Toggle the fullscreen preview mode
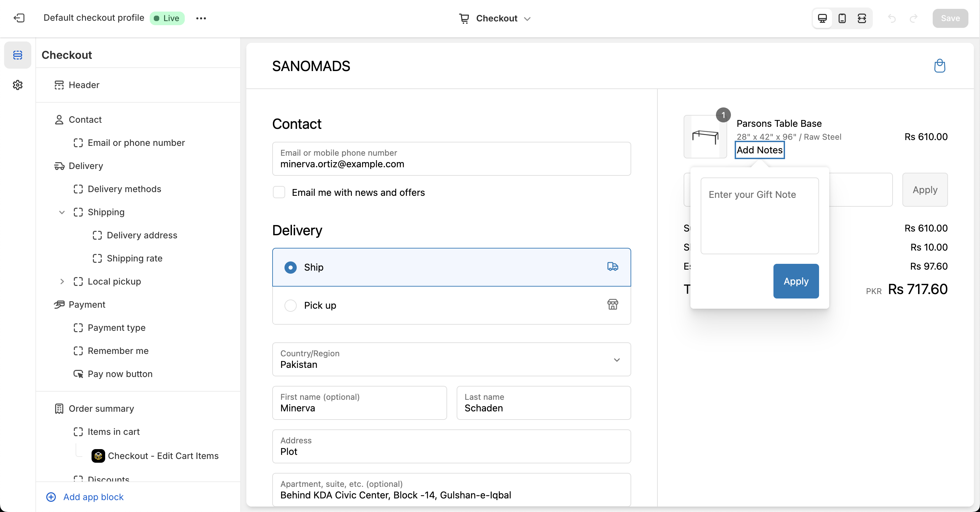The width and height of the screenshot is (980, 512). pyautogui.click(x=862, y=18)
